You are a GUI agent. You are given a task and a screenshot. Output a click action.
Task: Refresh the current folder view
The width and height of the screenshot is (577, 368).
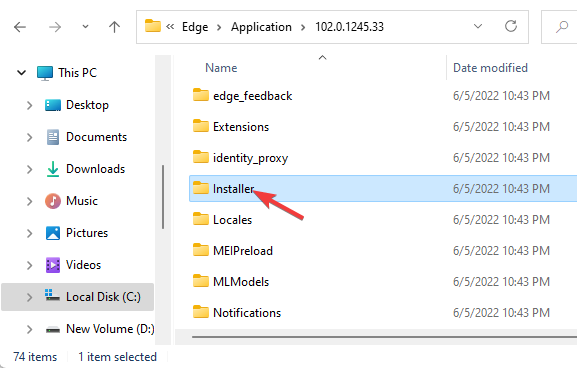tap(511, 26)
